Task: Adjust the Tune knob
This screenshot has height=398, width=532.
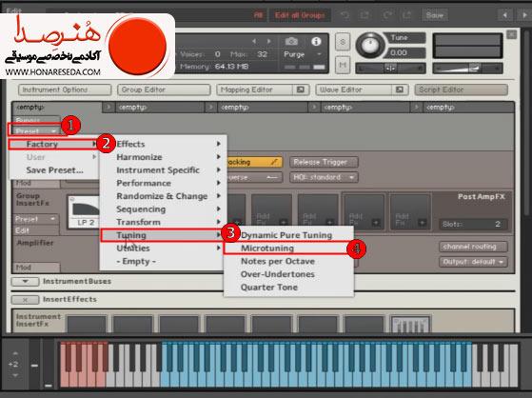Action: tap(370, 45)
